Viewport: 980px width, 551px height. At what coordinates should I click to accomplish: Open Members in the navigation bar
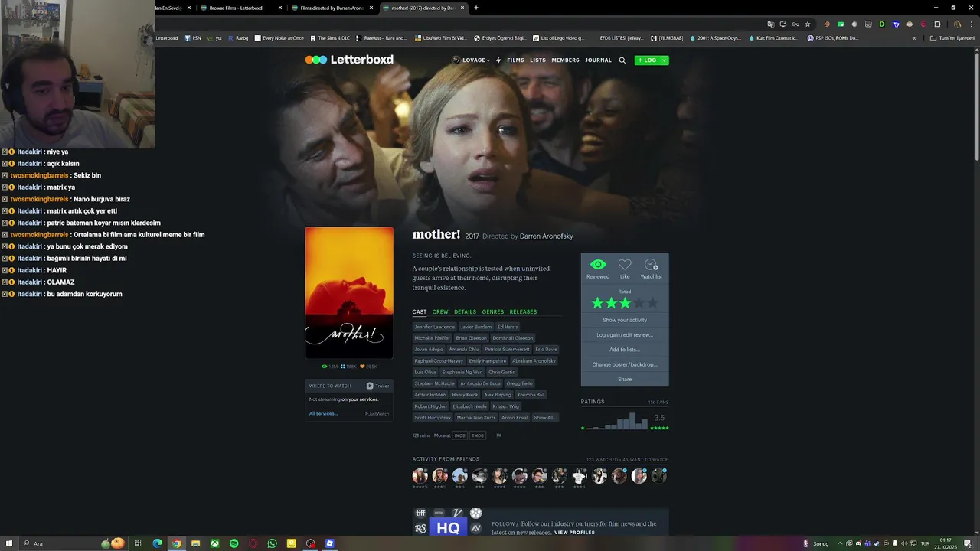[565, 60]
